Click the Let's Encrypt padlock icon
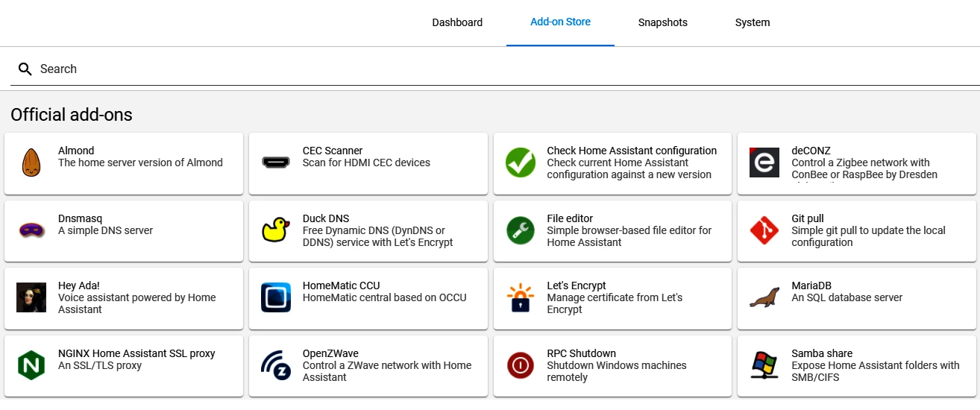Viewport: 980px width, 410px height. coord(521,297)
